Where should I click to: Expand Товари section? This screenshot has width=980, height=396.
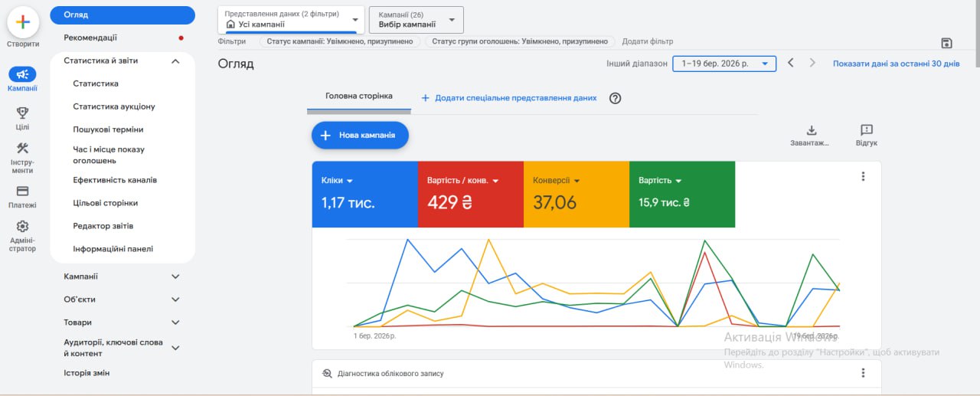(175, 322)
